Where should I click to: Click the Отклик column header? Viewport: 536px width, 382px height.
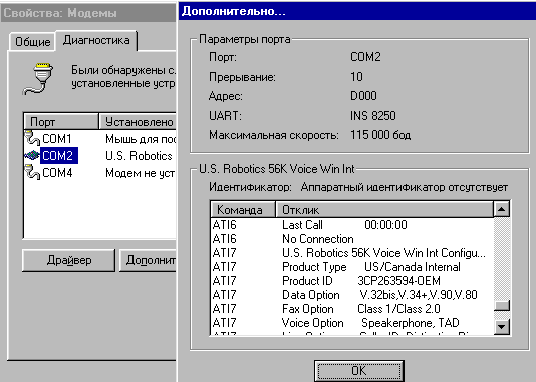point(385,209)
